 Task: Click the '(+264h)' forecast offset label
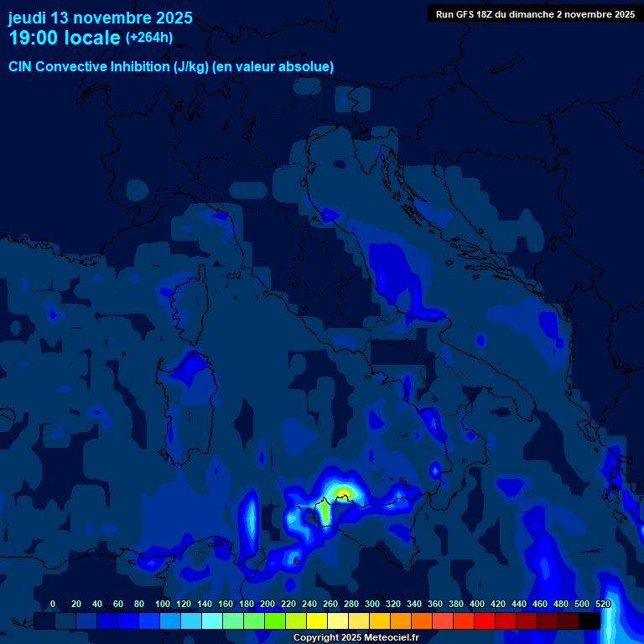[x=149, y=38]
